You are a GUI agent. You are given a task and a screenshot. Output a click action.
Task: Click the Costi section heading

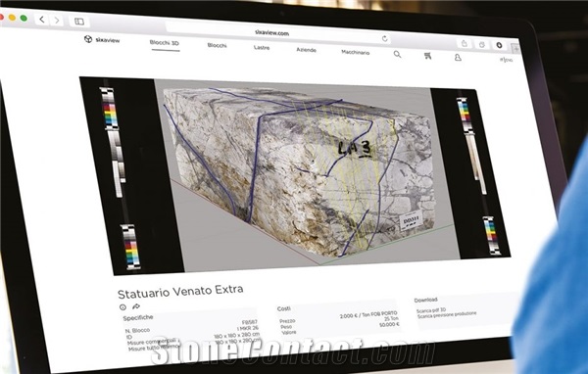[284, 308]
